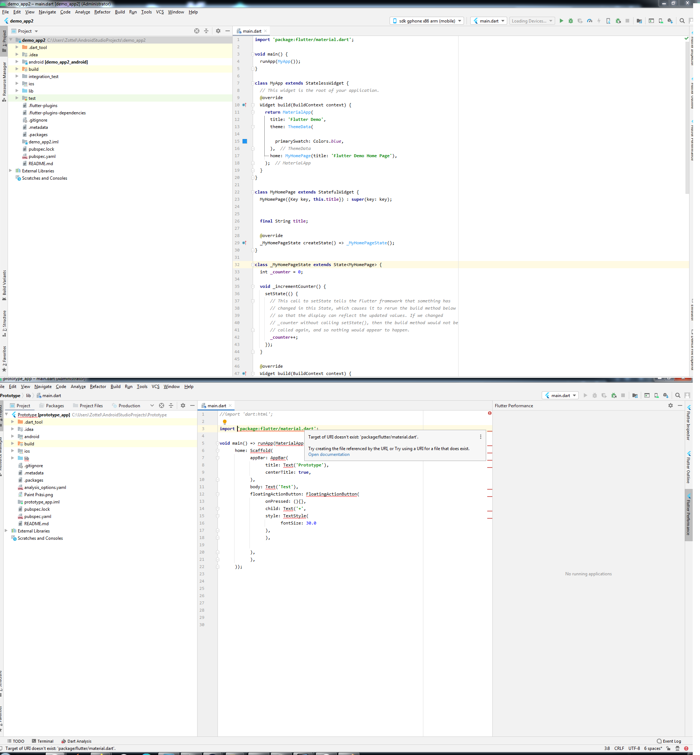
Task: Click the Open documentation link
Action: 329,454
